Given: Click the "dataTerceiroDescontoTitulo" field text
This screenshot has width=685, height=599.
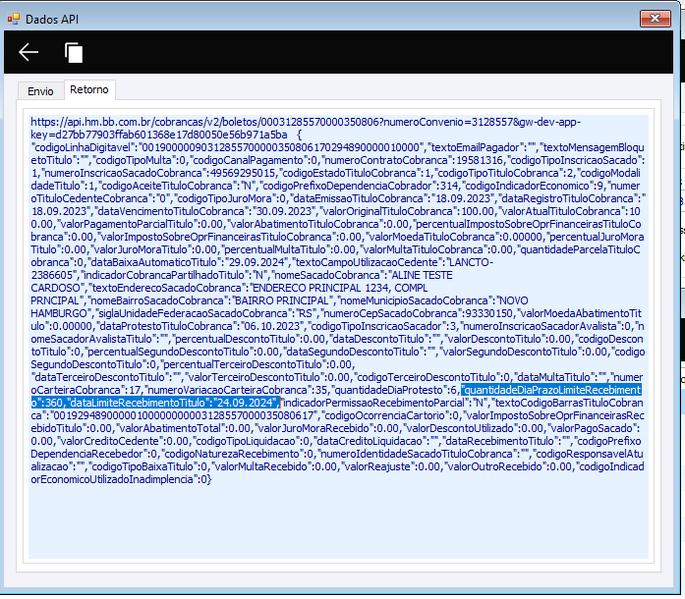Looking at the screenshot, I should pyautogui.click(x=100, y=377).
